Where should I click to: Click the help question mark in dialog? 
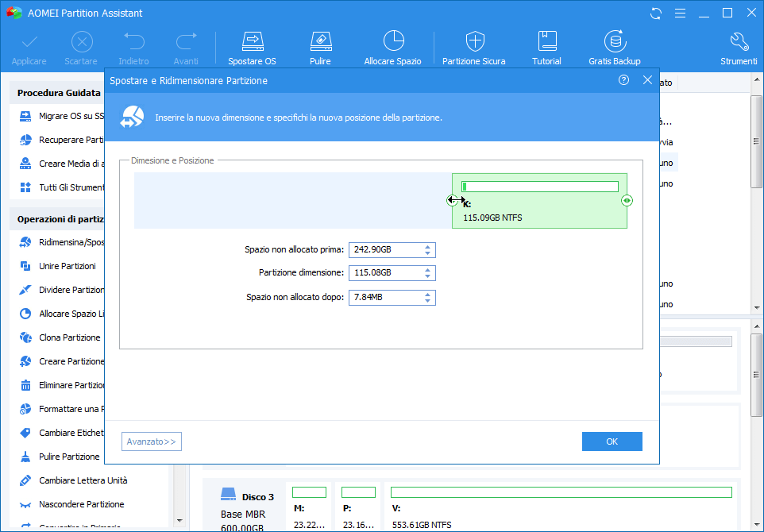click(623, 80)
